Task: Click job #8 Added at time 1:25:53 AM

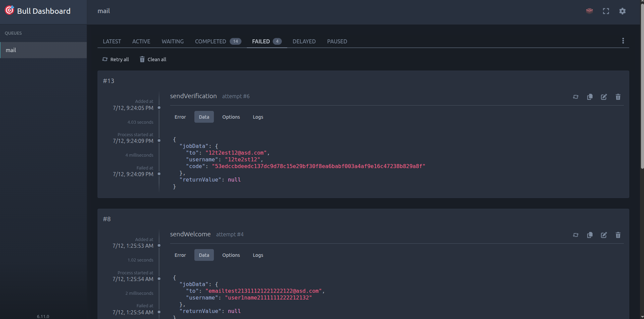Action: click(133, 246)
